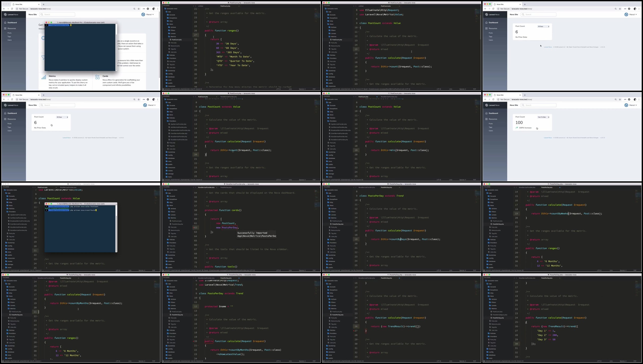Click Dashboard link in browser behind terminal
This screenshot has height=364, width=643.
pos(12,23)
